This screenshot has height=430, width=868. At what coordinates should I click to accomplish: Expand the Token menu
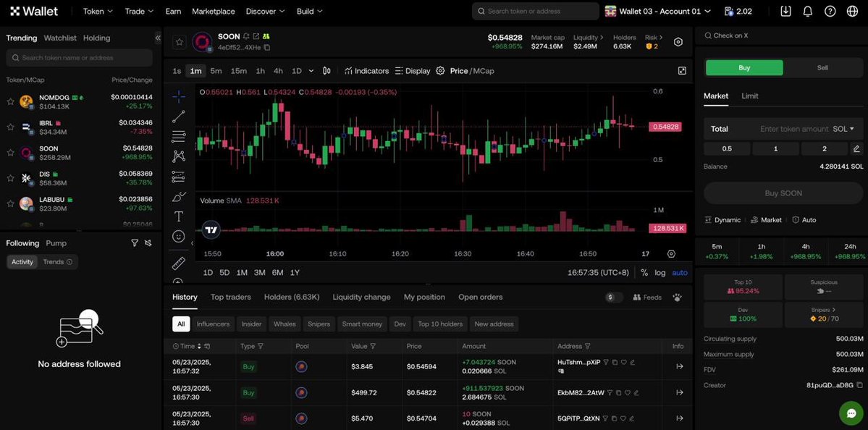coord(98,11)
